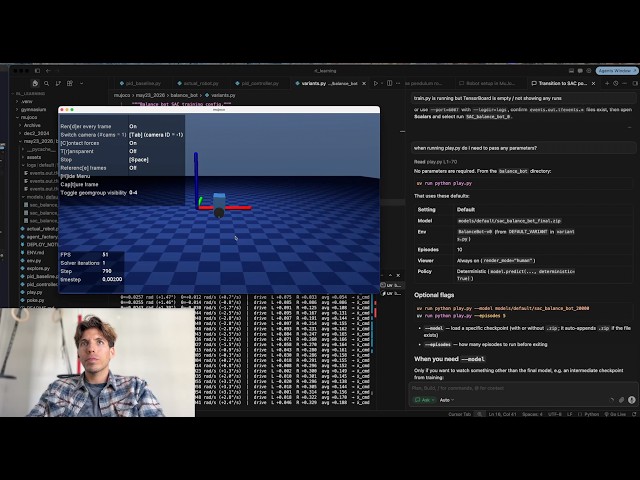Viewport: 640px width, 480px height.
Task: Click Cursor Tab in the status bar
Action: pos(460,414)
